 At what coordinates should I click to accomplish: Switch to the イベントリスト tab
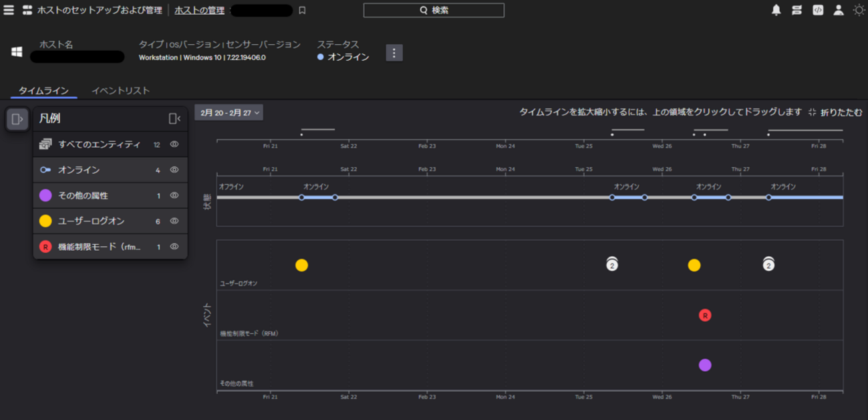(x=120, y=90)
